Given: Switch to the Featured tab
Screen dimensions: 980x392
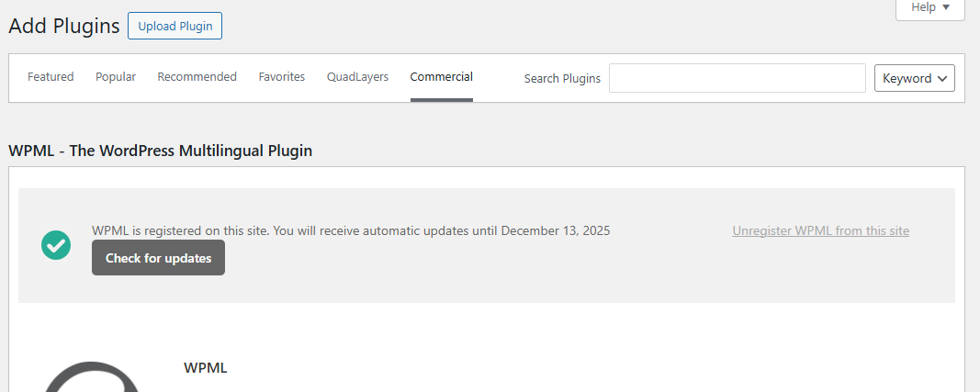Looking at the screenshot, I should [51, 77].
